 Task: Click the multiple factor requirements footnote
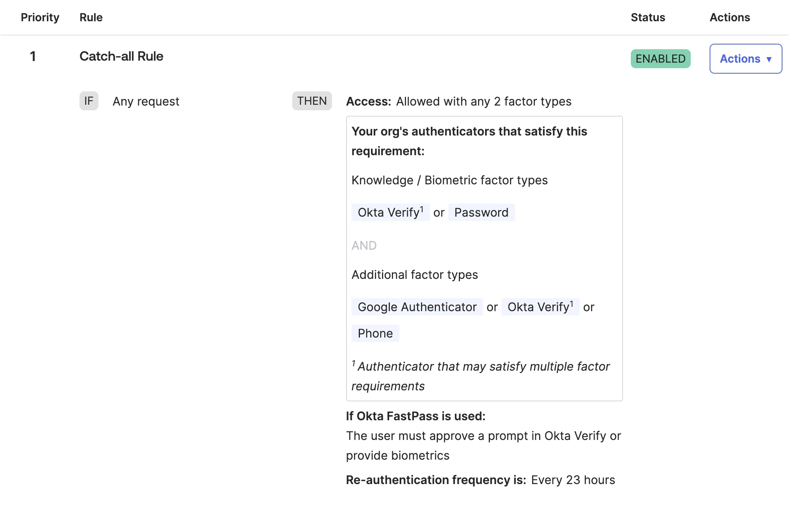[x=481, y=376]
